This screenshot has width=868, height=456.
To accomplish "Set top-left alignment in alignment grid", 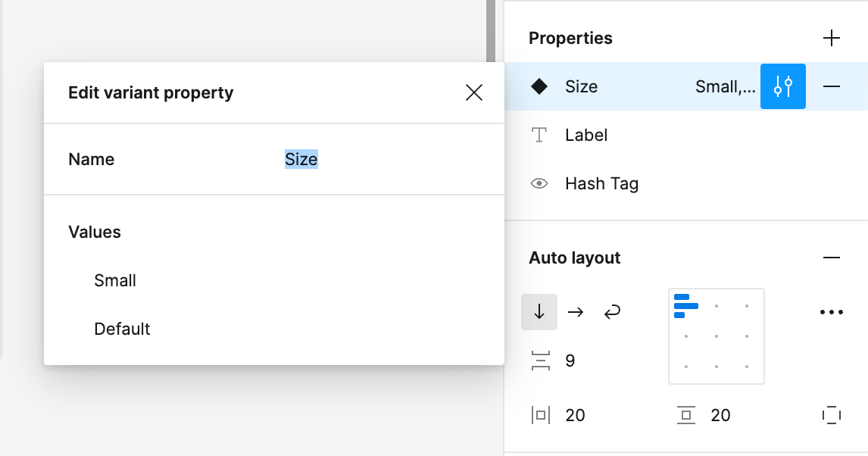I will [x=686, y=306].
